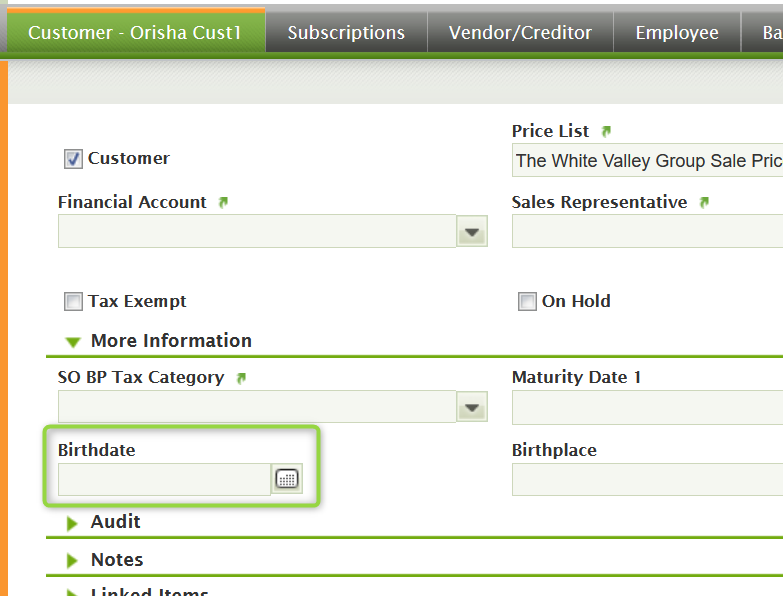Click the Price List link arrow icon

point(606,131)
